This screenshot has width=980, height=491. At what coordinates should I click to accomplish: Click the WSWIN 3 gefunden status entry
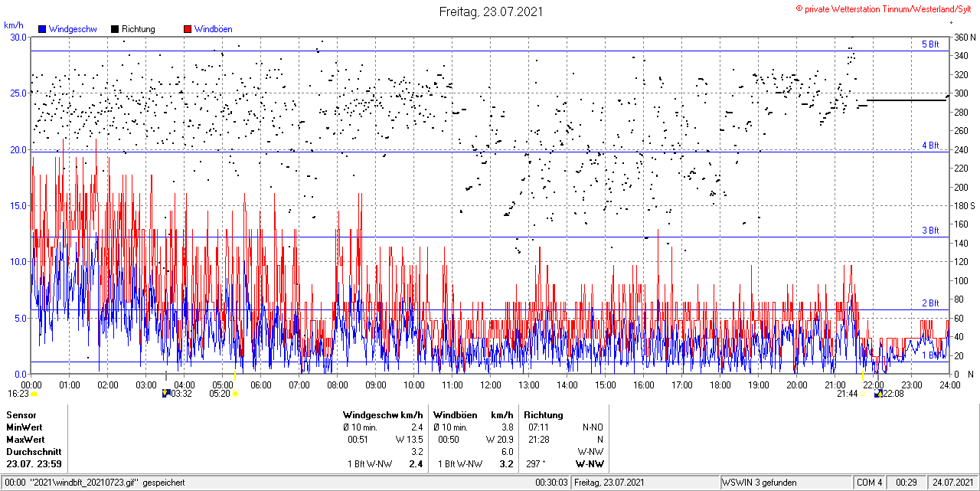[x=759, y=483]
